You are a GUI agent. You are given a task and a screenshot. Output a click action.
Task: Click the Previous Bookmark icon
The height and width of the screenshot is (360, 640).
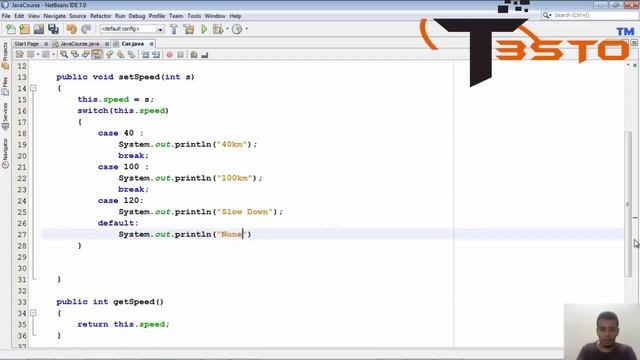(110, 55)
